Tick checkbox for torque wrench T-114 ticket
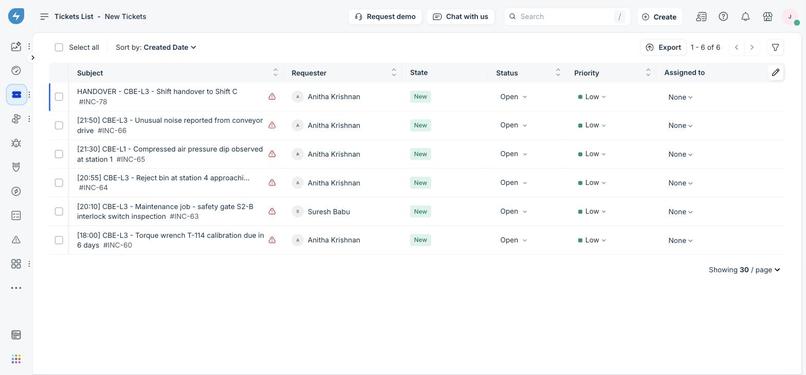Image resolution: width=806 pixels, height=375 pixels. [59, 240]
